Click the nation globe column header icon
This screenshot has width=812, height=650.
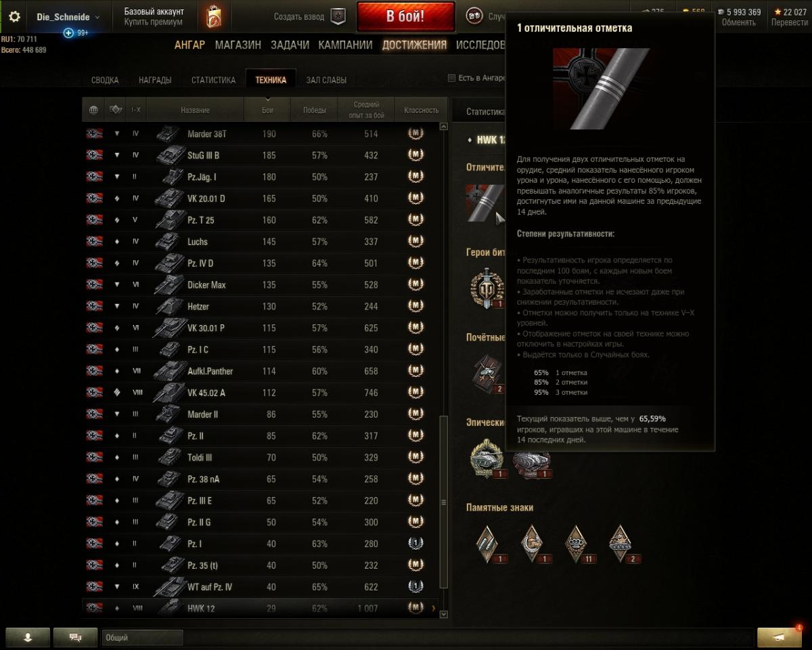(93, 110)
